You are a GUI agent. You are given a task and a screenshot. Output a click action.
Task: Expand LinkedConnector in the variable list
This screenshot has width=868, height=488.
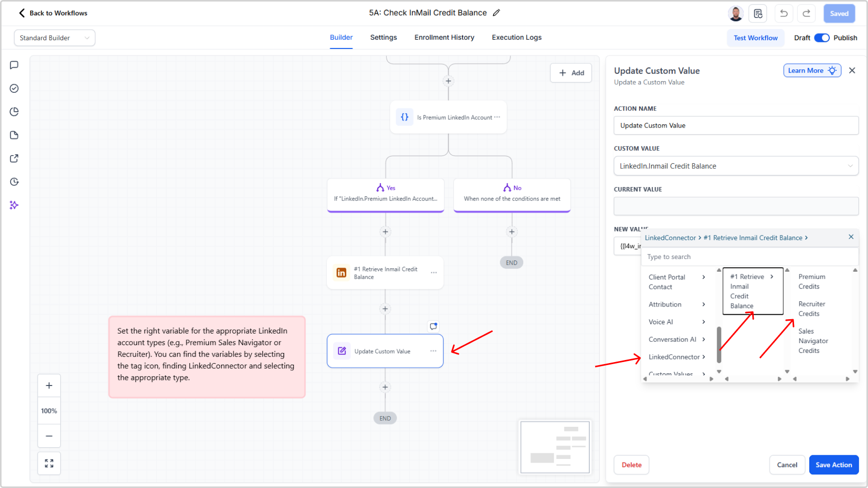(676, 357)
